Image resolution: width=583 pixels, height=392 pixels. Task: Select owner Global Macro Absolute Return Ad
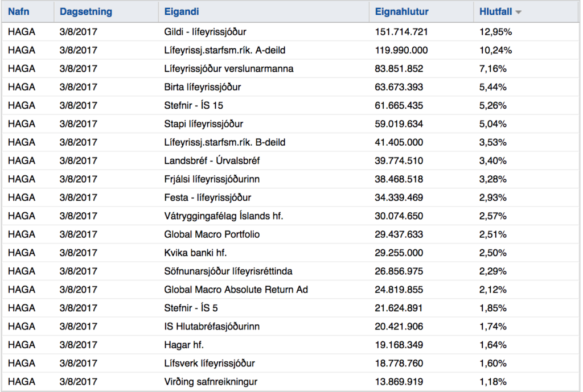coord(236,290)
